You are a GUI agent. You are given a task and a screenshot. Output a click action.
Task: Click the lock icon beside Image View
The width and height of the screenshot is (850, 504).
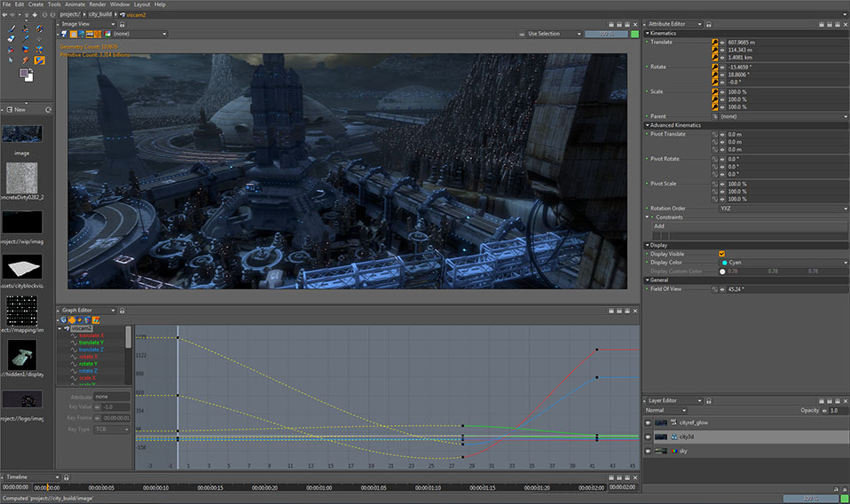pos(122,24)
